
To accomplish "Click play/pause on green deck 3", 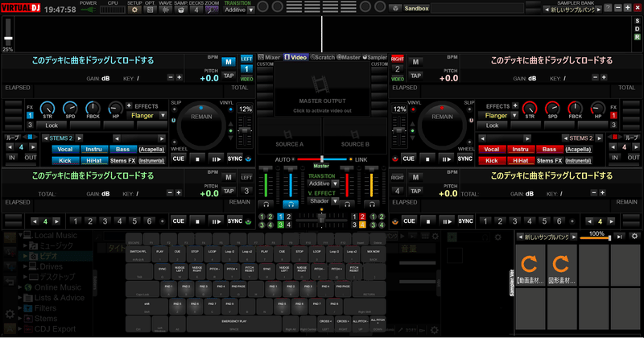I will (x=216, y=221).
